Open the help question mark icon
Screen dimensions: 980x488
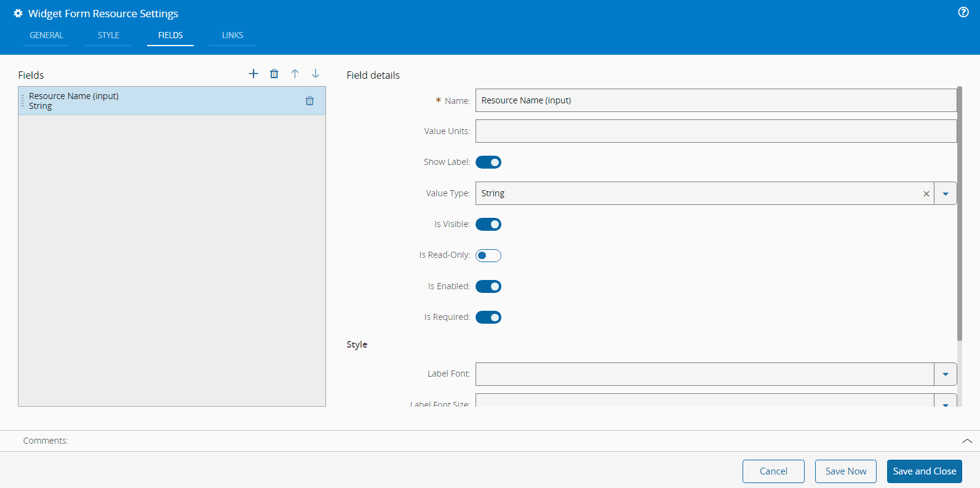click(963, 12)
